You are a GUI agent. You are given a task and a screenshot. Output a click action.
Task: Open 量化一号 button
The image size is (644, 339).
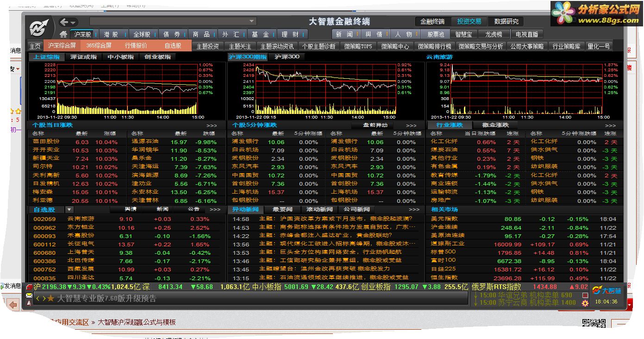pyautogui.click(x=599, y=46)
